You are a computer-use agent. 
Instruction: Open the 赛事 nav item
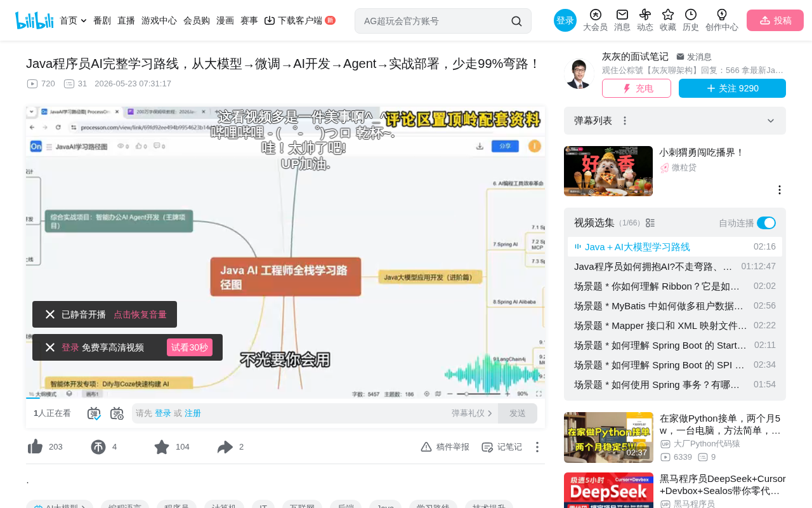tap(249, 20)
